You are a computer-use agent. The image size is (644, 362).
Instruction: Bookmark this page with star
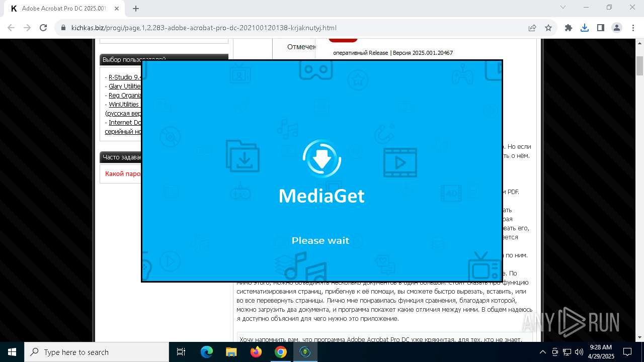click(548, 28)
